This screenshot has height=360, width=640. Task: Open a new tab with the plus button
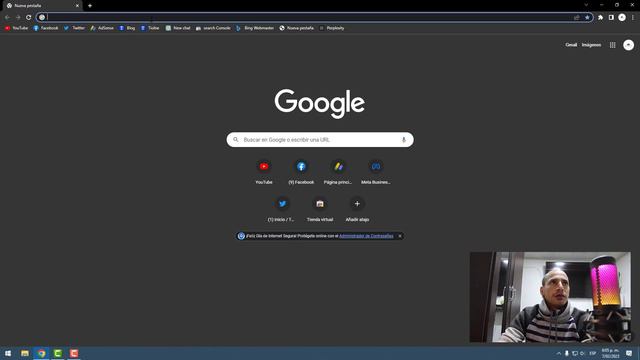[x=90, y=6]
